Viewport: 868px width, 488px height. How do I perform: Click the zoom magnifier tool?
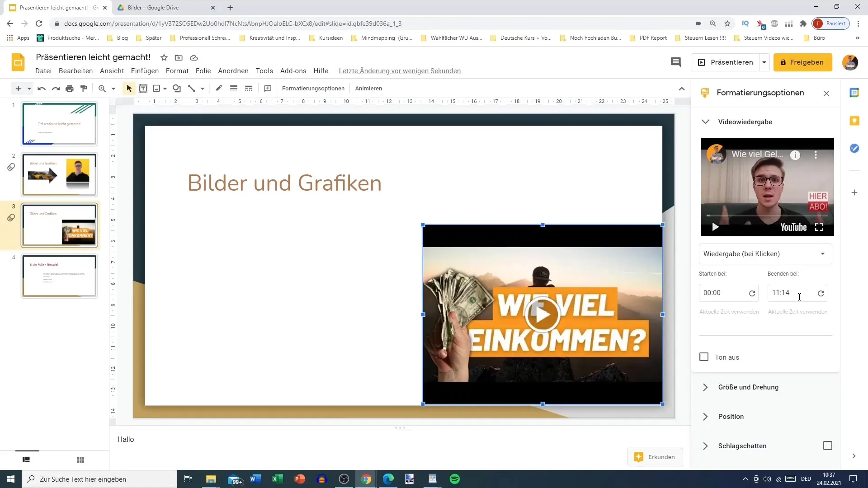click(x=102, y=89)
